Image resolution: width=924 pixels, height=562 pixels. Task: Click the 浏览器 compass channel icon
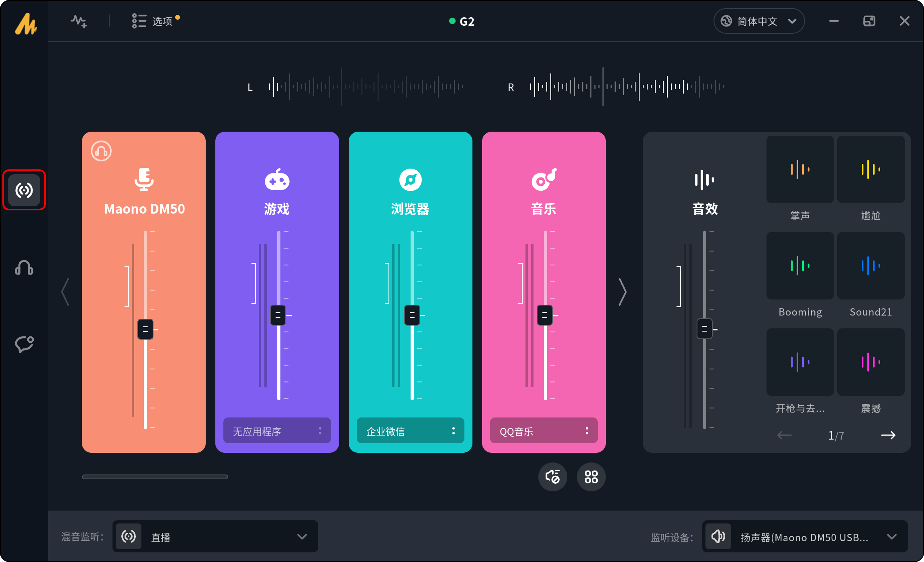[410, 179]
